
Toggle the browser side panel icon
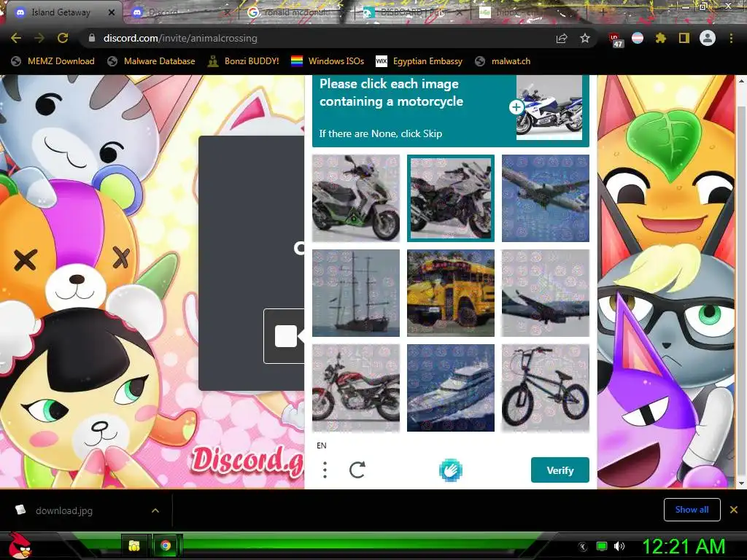coord(684,38)
